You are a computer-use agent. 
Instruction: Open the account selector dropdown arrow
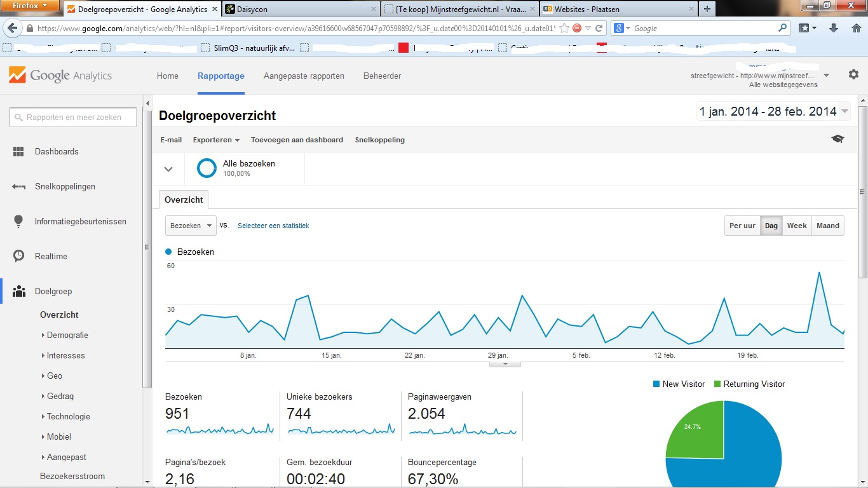[826, 75]
